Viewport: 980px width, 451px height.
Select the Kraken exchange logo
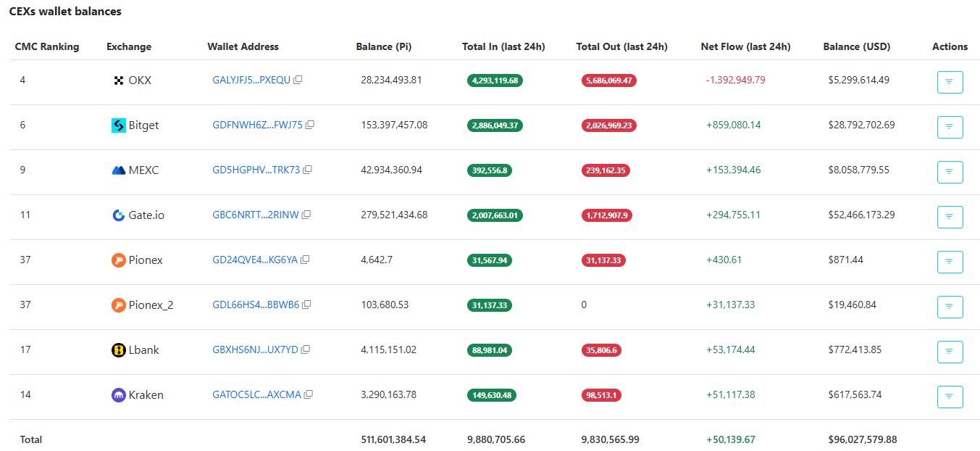click(117, 394)
